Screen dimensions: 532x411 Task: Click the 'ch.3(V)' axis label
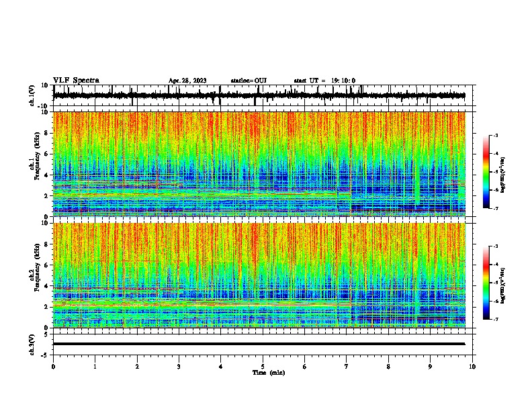click(32, 345)
